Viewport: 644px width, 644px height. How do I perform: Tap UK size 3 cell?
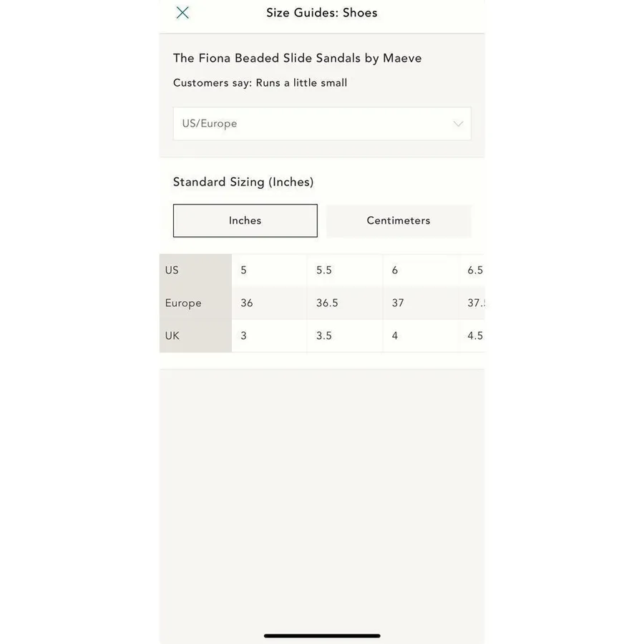(x=270, y=336)
